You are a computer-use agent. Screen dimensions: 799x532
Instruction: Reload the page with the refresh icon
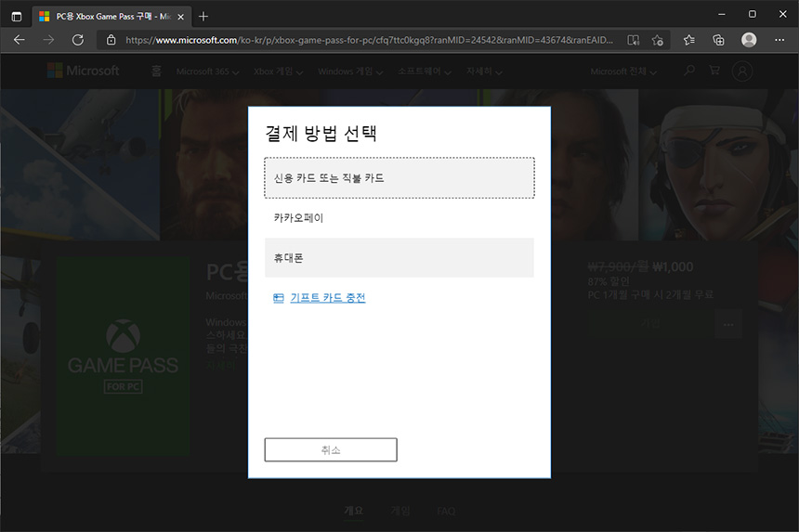click(77, 40)
